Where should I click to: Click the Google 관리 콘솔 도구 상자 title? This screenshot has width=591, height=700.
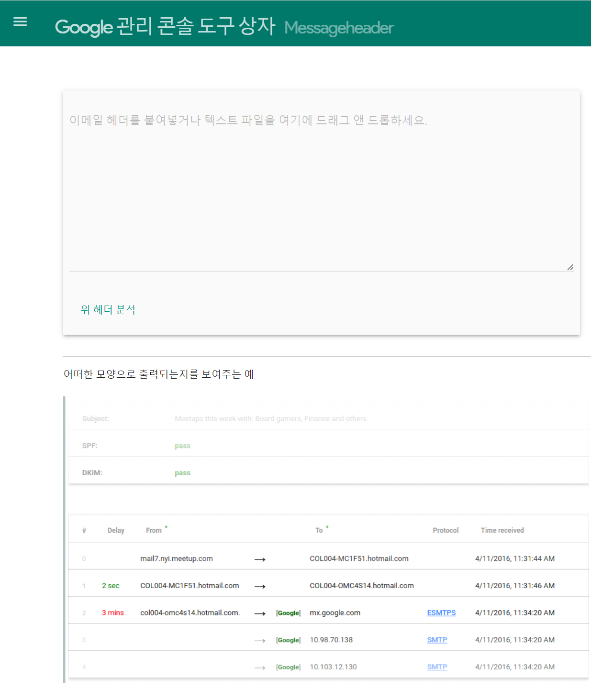point(165,26)
